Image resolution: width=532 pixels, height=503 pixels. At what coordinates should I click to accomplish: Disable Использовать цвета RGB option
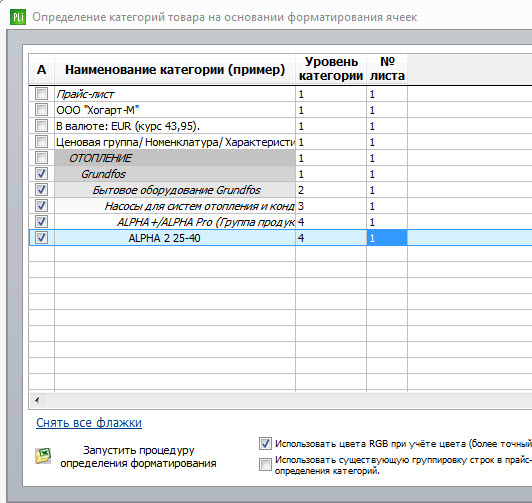265,444
